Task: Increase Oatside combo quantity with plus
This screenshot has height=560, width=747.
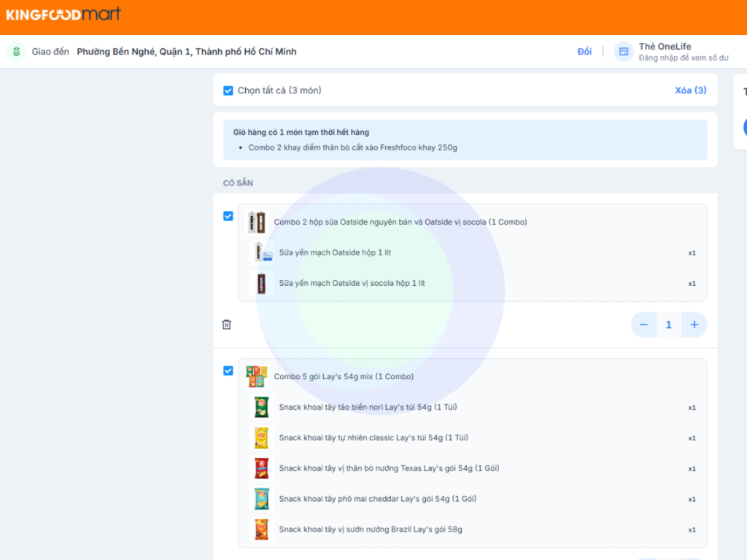Action: click(x=694, y=324)
